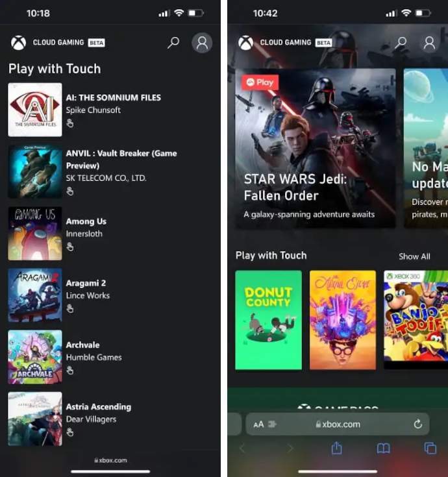
Task: Tap the Humble Games publisher name
Action: pyautogui.click(x=94, y=358)
